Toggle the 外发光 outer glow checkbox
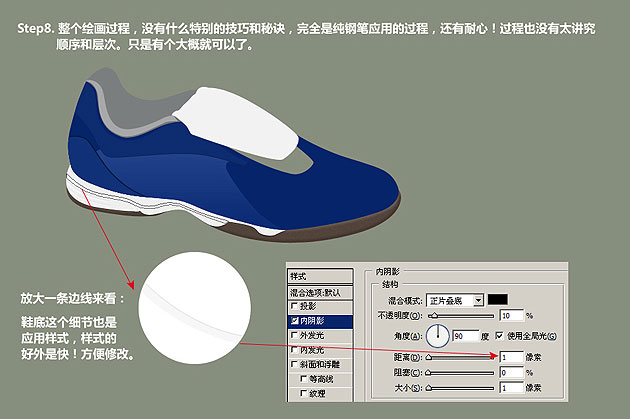Image resolution: width=630 pixels, height=419 pixels. coord(294,336)
